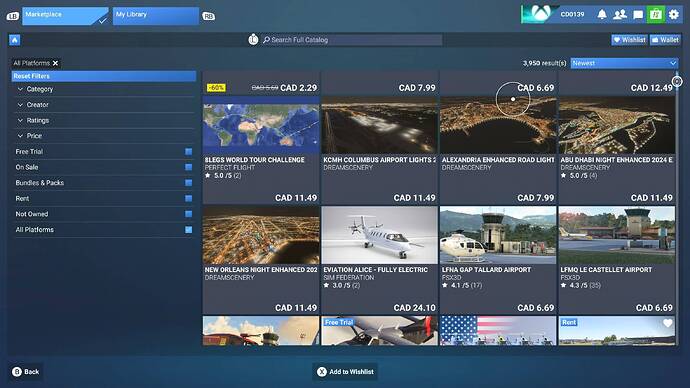
Task: Open LFMQ Le Castellet Airport thumbnail
Action: [617, 235]
